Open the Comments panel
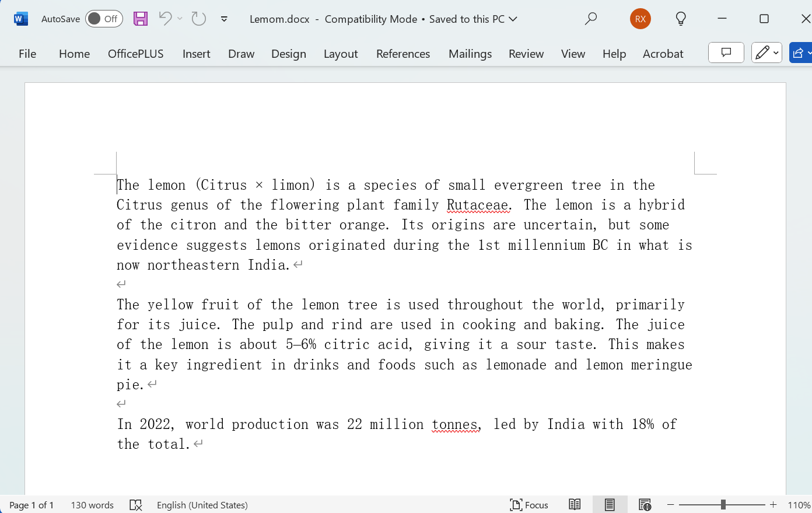The width and height of the screenshot is (812, 513). pyautogui.click(x=726, y=53)
